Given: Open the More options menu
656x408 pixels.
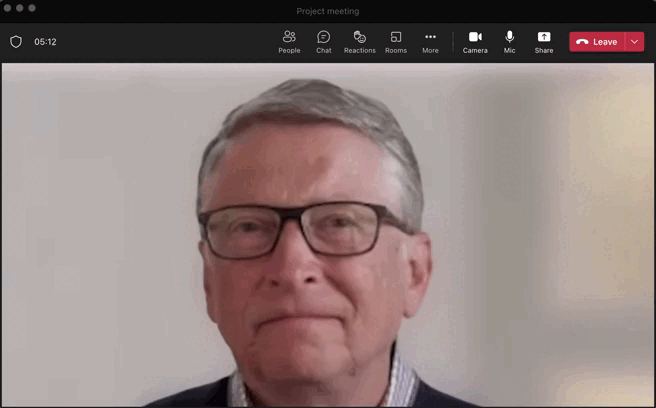Looking at the screenshot, I should coord(430,42).
